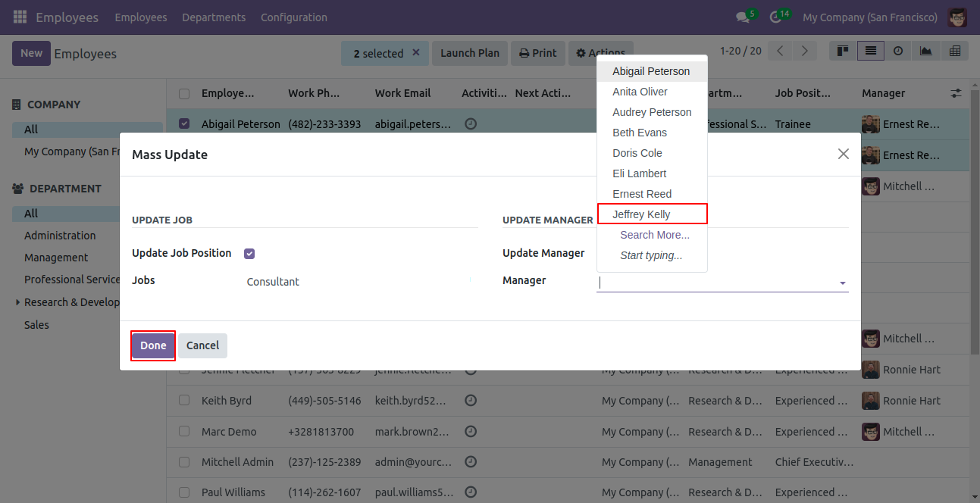The image size is (980, 503).
Task: Go to previous page of records
Action: click(780, 52)
